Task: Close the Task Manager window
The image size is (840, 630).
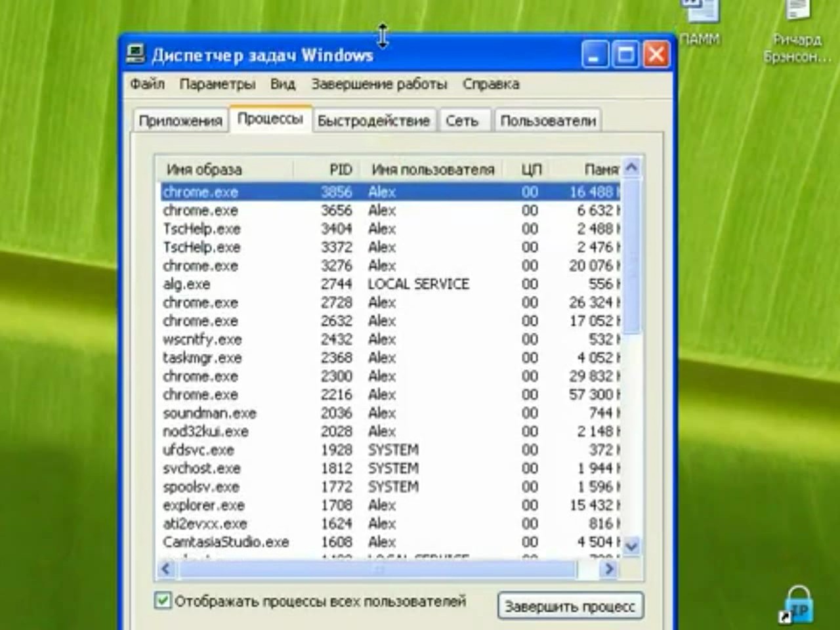Action: [656, 55]
